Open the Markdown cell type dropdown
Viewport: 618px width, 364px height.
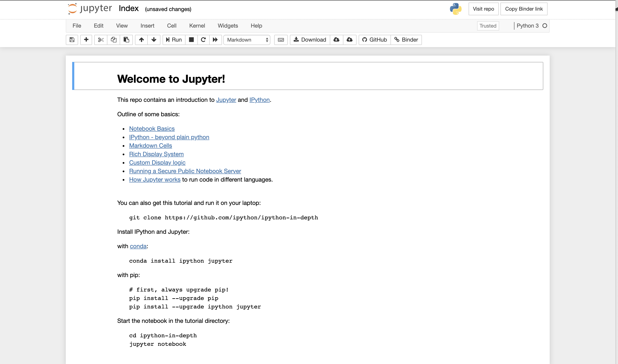tap(247, 40)
